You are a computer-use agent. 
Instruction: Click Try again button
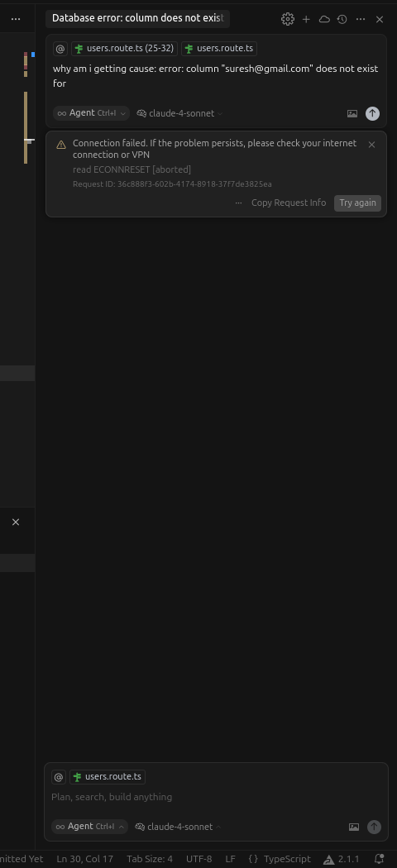(357, 203)
